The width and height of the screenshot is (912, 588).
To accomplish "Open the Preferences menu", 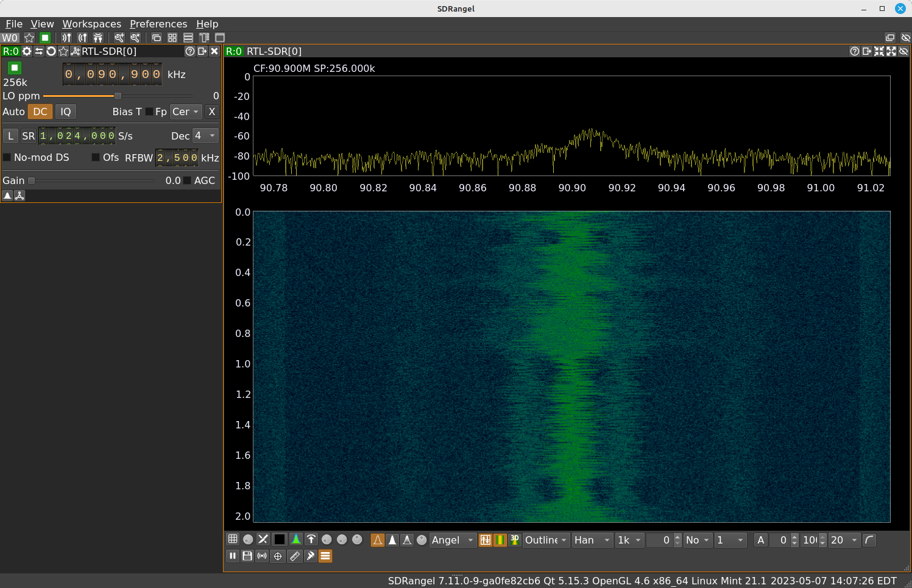I will point(158,24).
